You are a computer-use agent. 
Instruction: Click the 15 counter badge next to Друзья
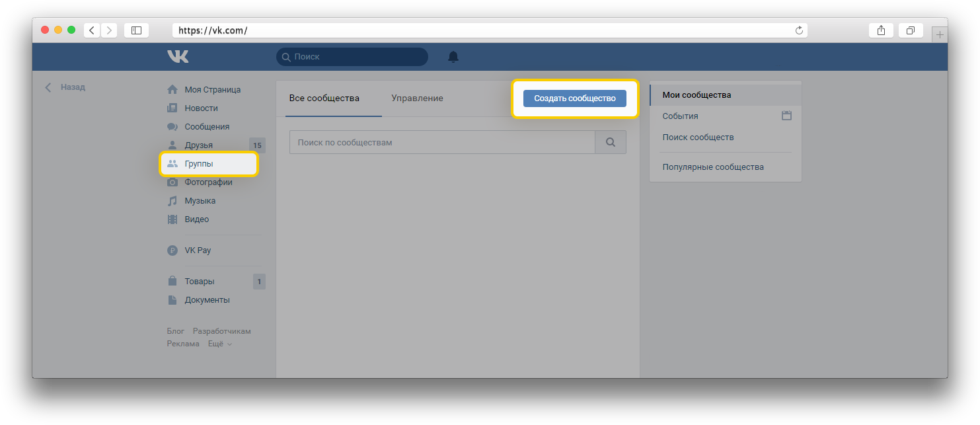[258, 145]
